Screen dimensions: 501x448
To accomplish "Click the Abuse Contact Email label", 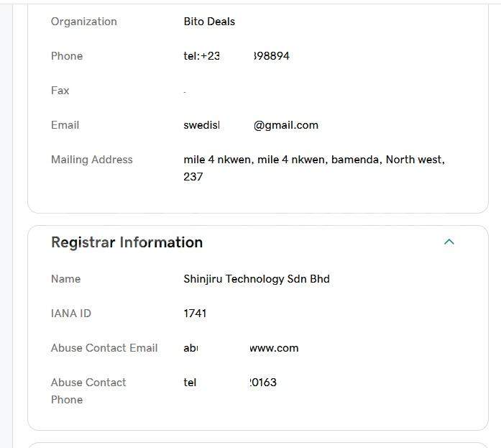I will (x=104, y=348).
